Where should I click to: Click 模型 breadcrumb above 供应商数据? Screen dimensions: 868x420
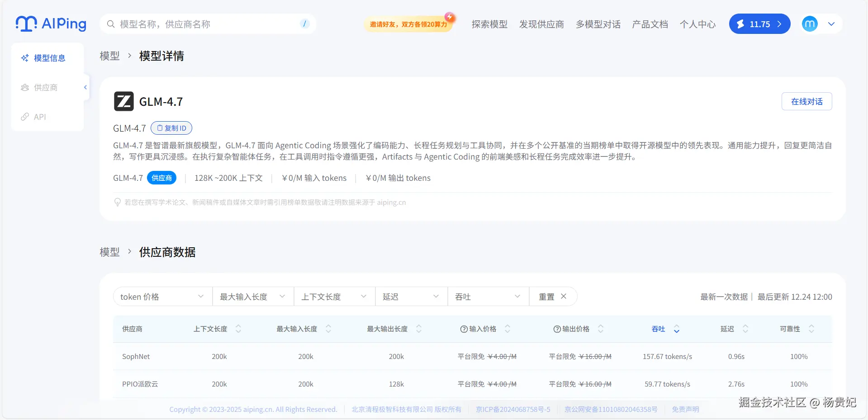109,252
